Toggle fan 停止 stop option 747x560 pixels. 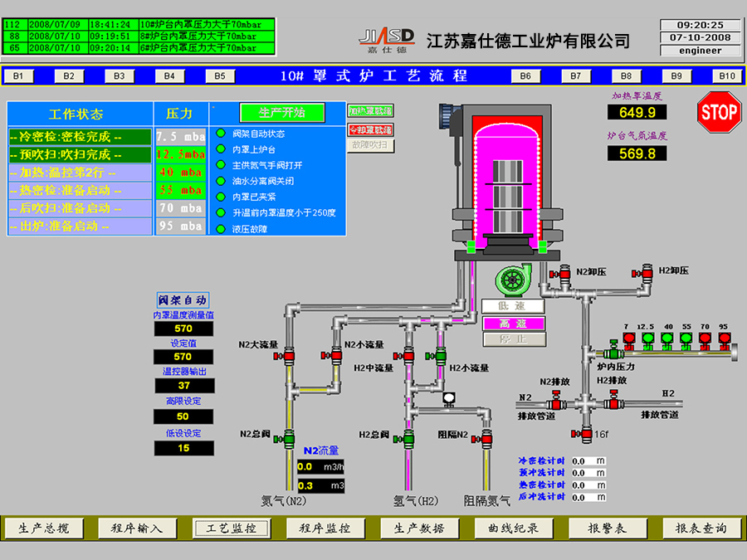(514, 338)
